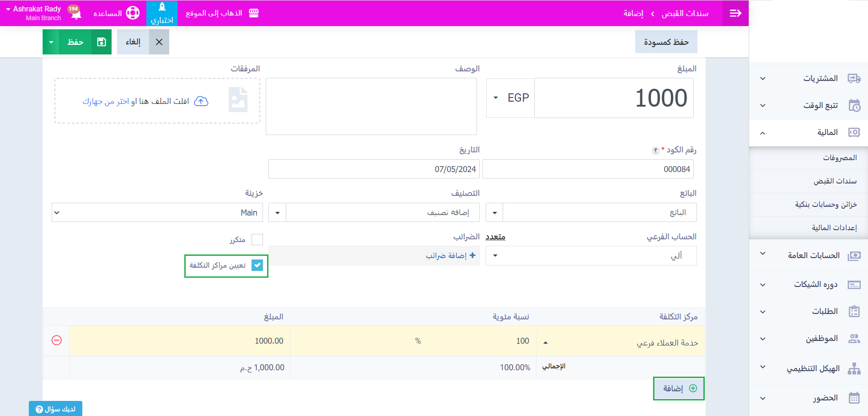Click the storefront go-to-site icon
Screen dimensions: 868x416
[254, 13]
